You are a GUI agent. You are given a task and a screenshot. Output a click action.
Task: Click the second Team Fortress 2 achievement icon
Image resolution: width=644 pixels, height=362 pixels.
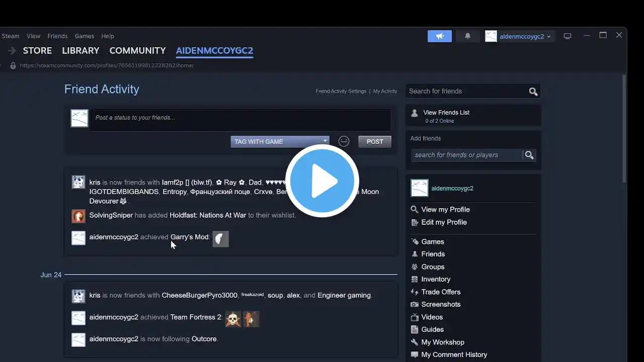pos(252,319)
